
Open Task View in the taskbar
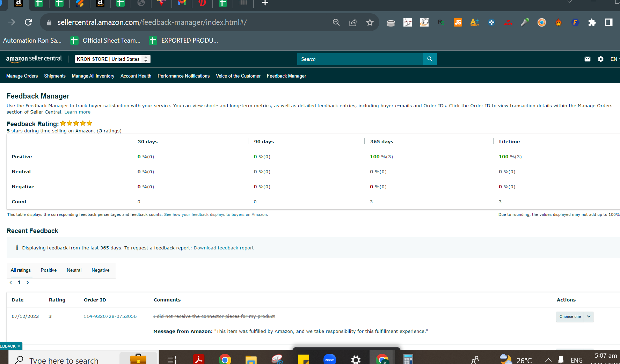point(172,359)
